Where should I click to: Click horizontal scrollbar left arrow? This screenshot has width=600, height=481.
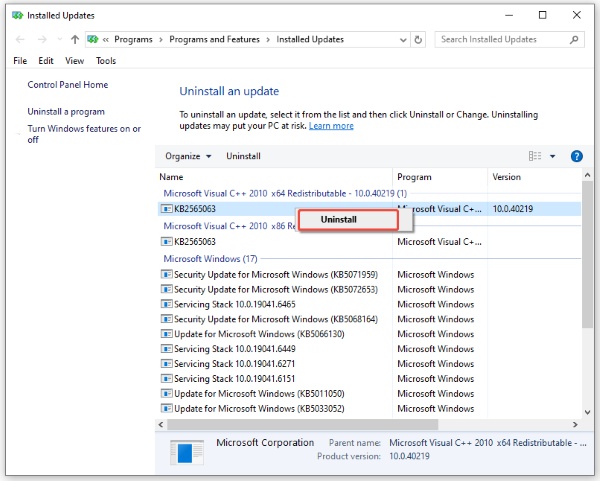click(161, 424)
